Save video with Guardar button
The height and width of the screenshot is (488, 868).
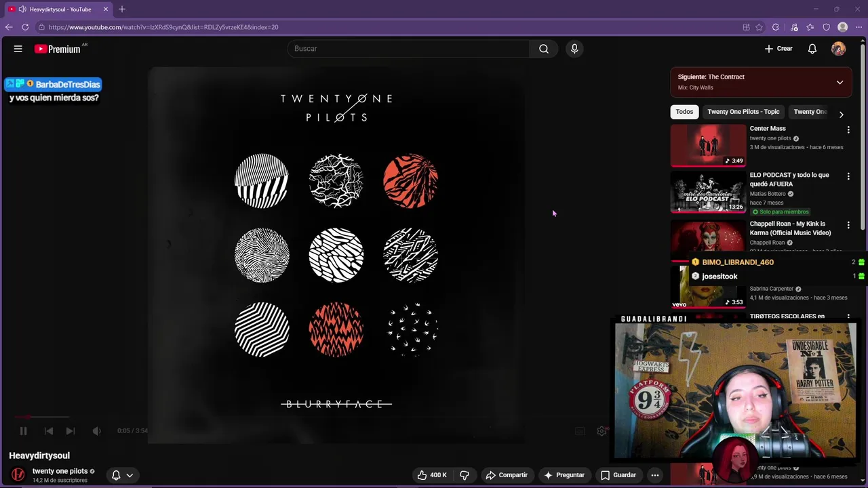(x=618, y=475)
